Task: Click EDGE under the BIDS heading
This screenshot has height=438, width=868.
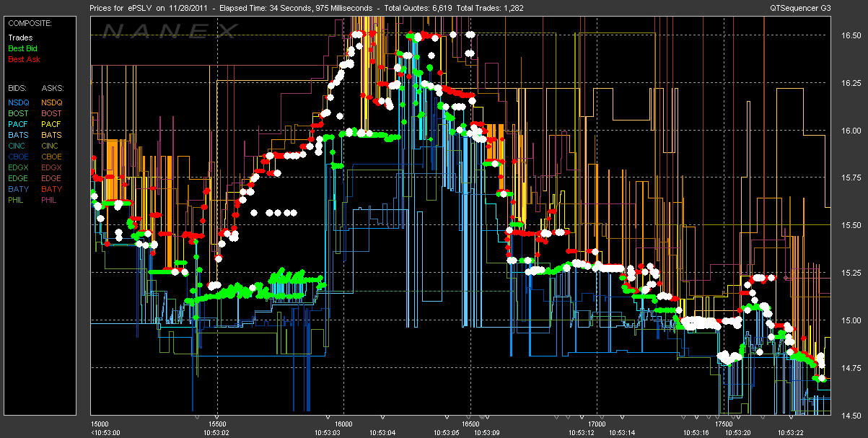Action: click(x=19, y=178)
